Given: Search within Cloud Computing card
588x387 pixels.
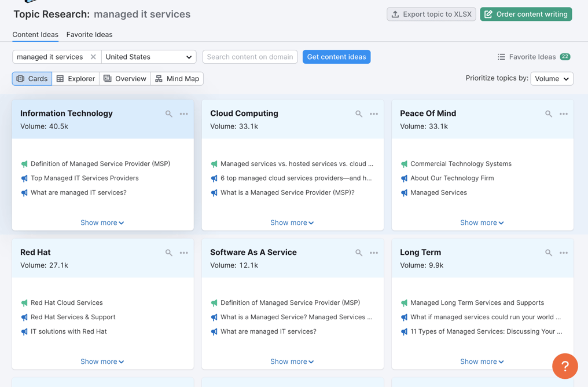Looking at the screenshot, I should pyautogui.click(x=359, y=114).
